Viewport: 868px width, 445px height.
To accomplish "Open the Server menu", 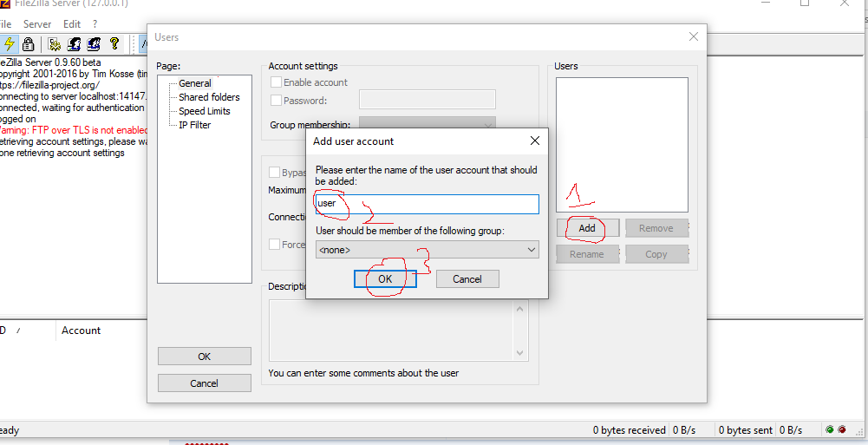I will click(37, 24).
